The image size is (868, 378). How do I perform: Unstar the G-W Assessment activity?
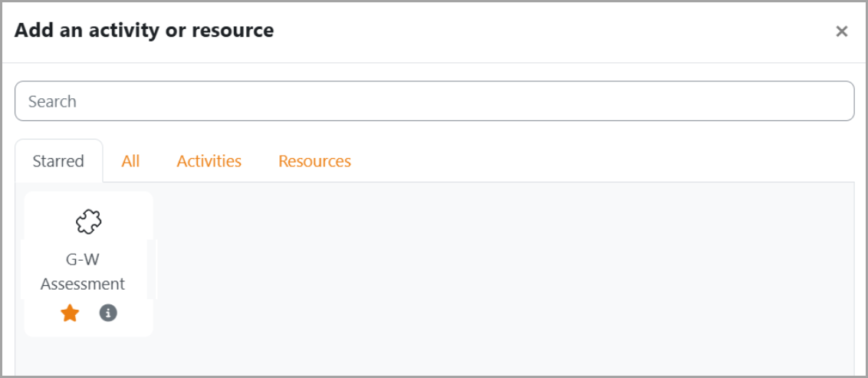point(70,313)
